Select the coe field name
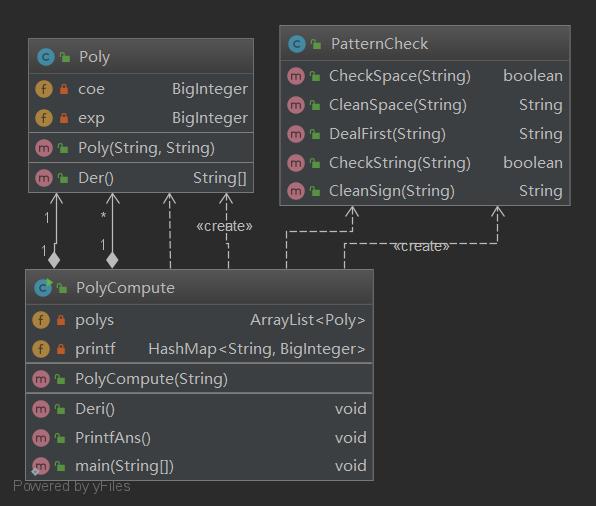The height and width of the screenshot is (506, 596). click(x=91, y=89)
